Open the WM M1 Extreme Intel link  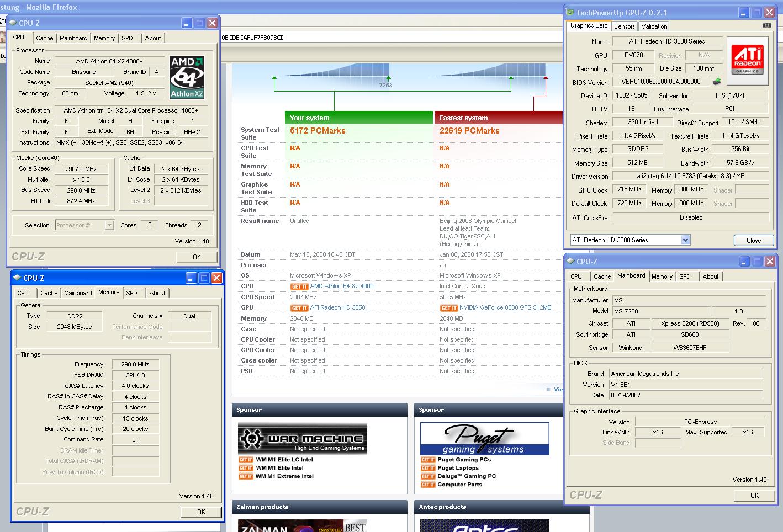(x=284, y=476)
